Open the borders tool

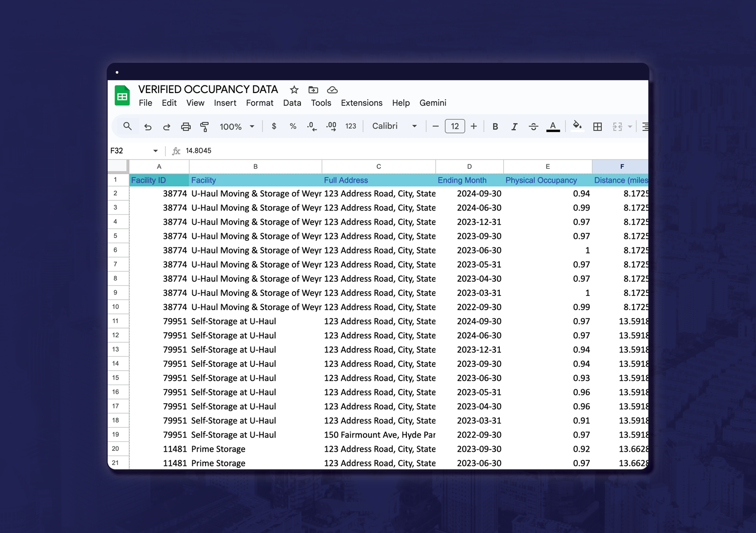(597, 127)
